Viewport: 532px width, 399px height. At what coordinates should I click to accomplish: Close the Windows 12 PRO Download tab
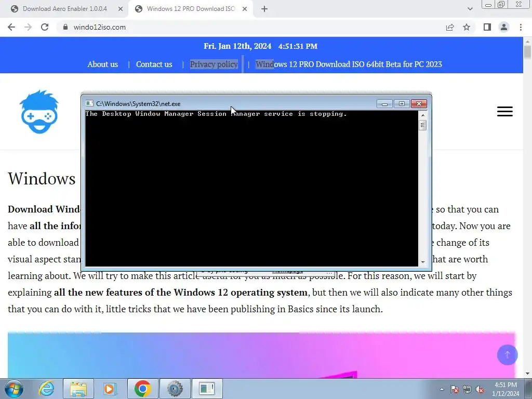[x=245, y=9]
